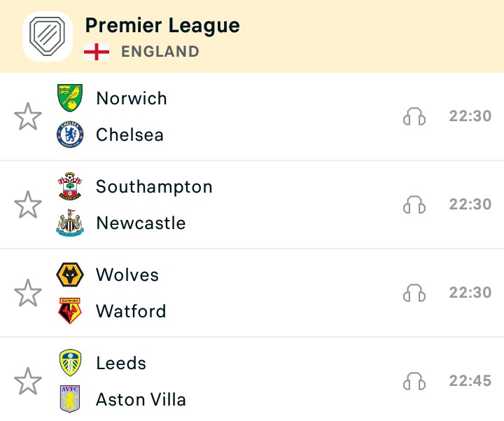Open audio commentary for Norwich vs Chelsea
The image size is (504, 421).
(x=414, y=116)
